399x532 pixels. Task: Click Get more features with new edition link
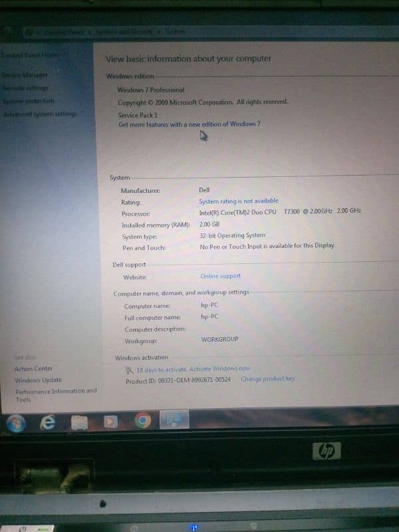click(x=189, y=124)
